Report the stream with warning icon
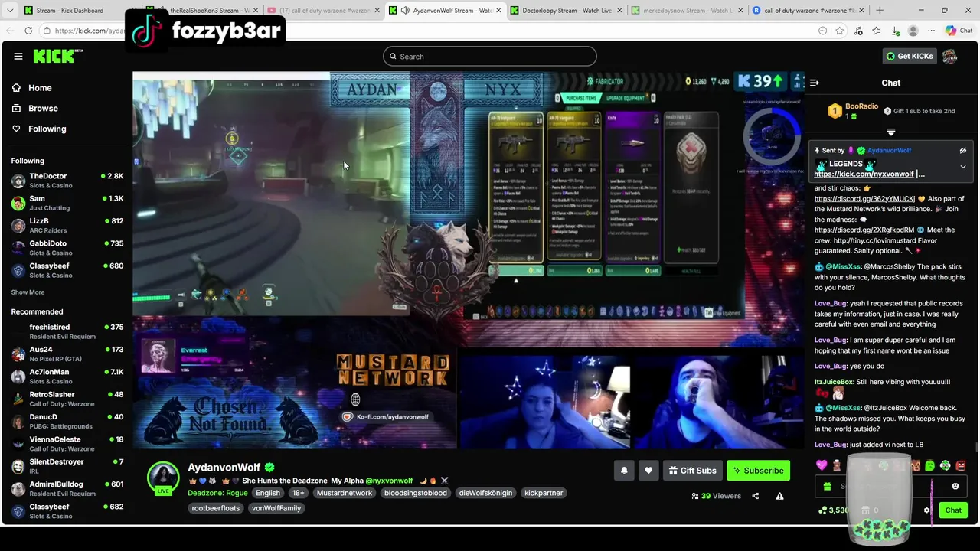 click(x=779, y=496)
